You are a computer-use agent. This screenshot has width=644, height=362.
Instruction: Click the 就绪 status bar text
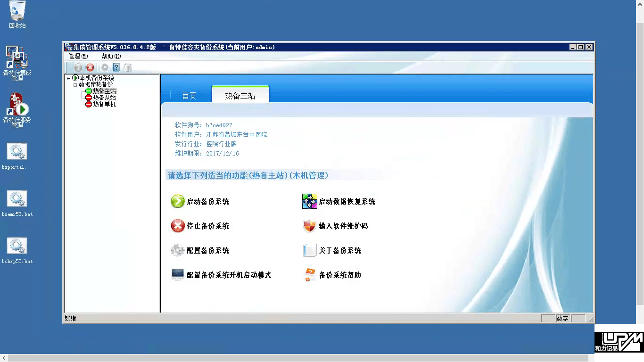70,318
